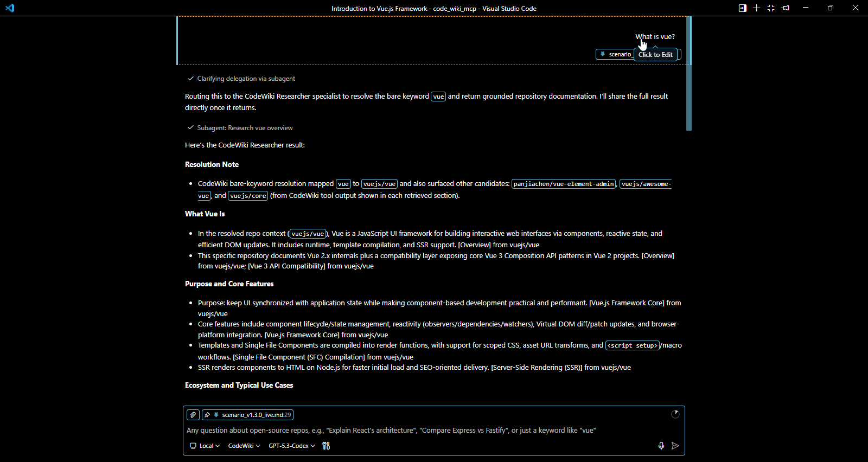Viewport: 868px width, 462px height.
Task: Click the vuejs/vue tag under What Vue Is
Action: click(308, 234)
